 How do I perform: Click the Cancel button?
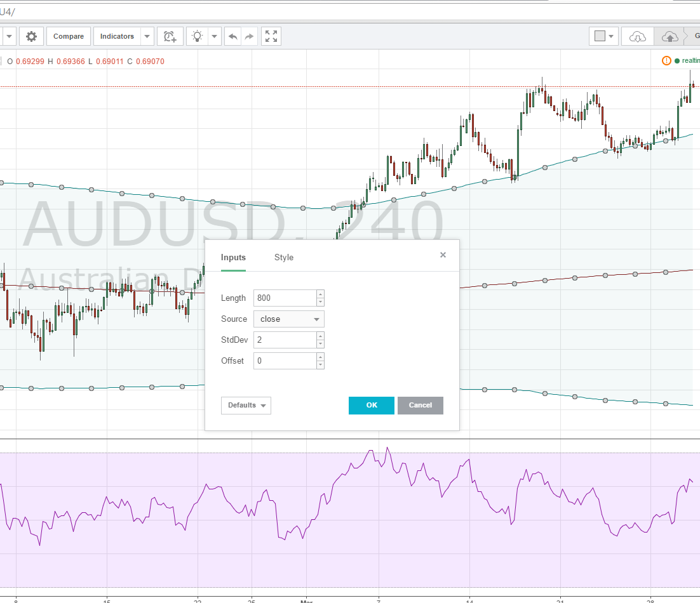pyautogui.click(x=421, y=406)
